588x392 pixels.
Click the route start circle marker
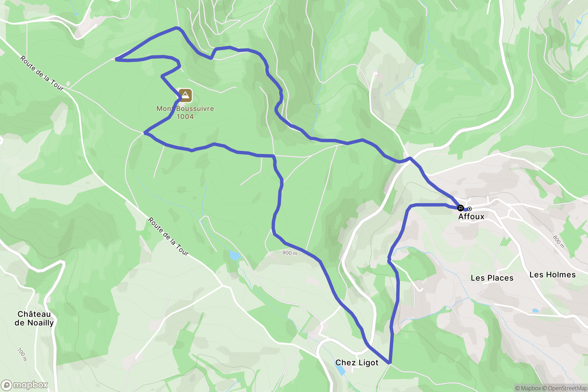pyautogui.click(x=470, y=209)
